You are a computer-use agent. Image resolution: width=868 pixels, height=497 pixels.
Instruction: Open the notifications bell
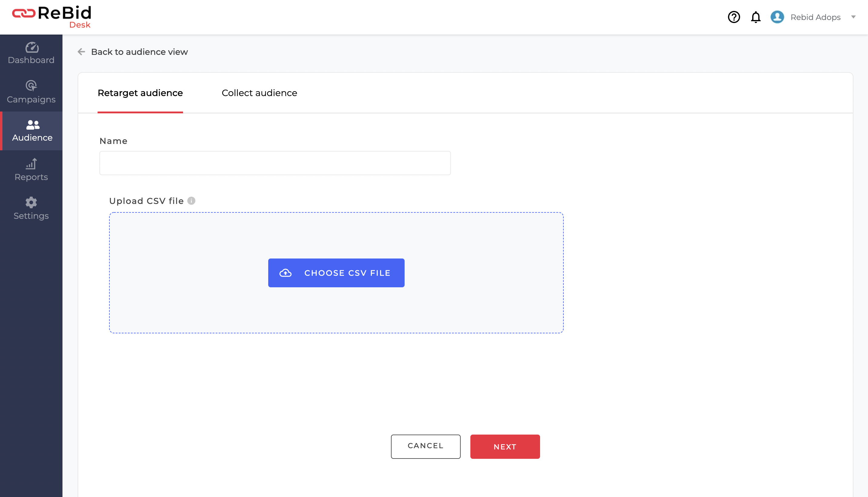pos(756,17)
